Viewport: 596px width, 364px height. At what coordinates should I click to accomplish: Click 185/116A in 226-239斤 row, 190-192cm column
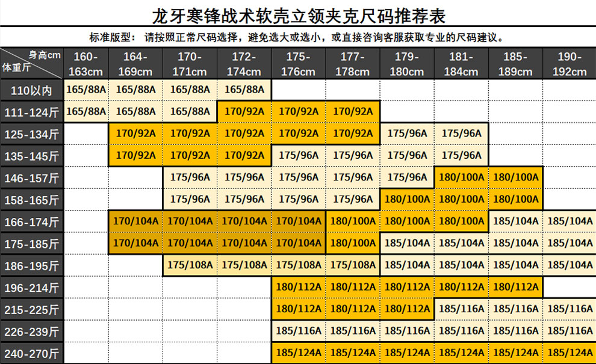coord(570,330)
